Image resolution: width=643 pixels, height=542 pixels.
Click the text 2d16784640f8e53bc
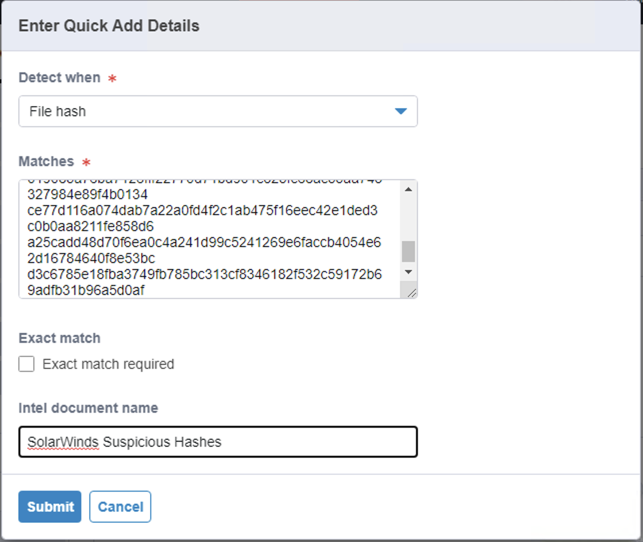(91, 258)
